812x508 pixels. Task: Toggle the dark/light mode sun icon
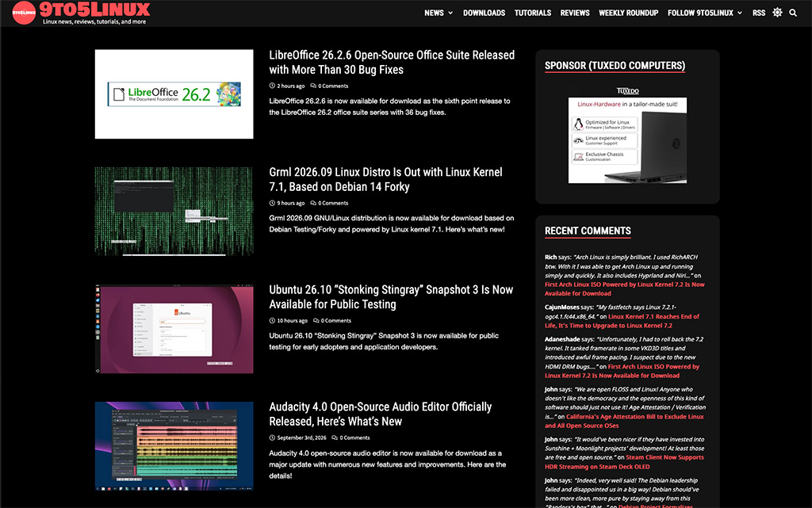pyautogui.click(x=777, y=13)
